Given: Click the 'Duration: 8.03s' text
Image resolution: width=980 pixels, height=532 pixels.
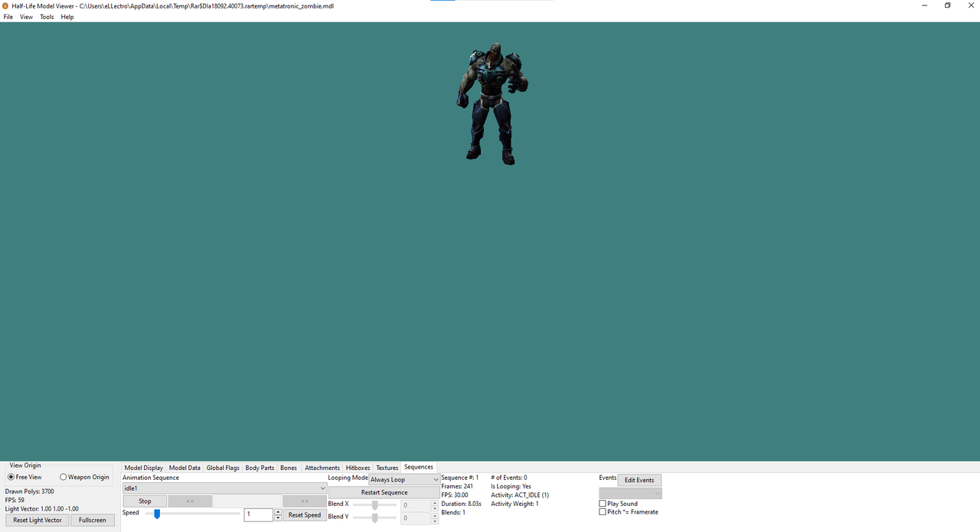Looking at the screenshot, I should (x=461, y=504).
